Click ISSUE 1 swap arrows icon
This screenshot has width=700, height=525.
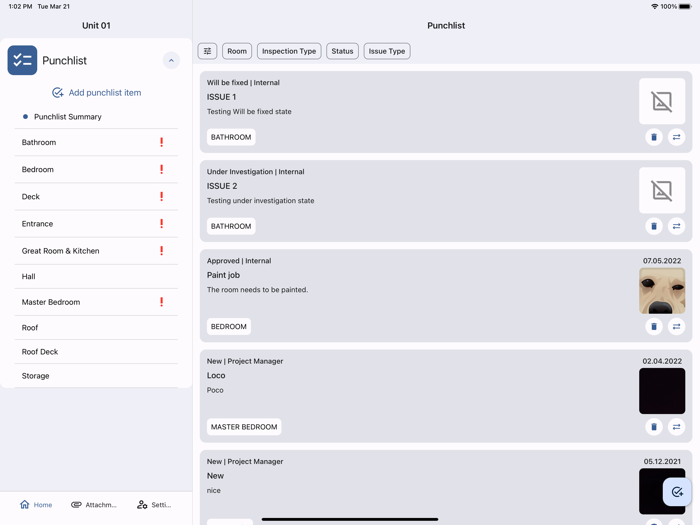tap(676, 137)
